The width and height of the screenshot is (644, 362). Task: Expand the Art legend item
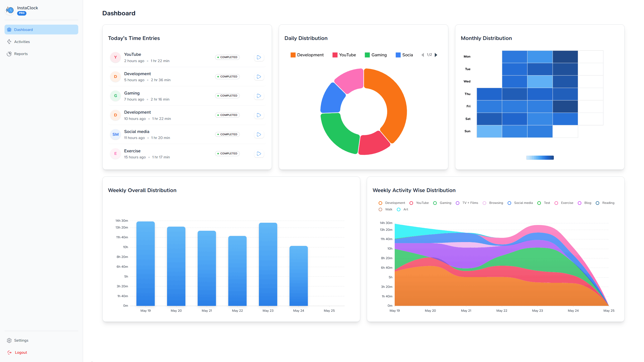pyautogui.click(x=402, y=209)
